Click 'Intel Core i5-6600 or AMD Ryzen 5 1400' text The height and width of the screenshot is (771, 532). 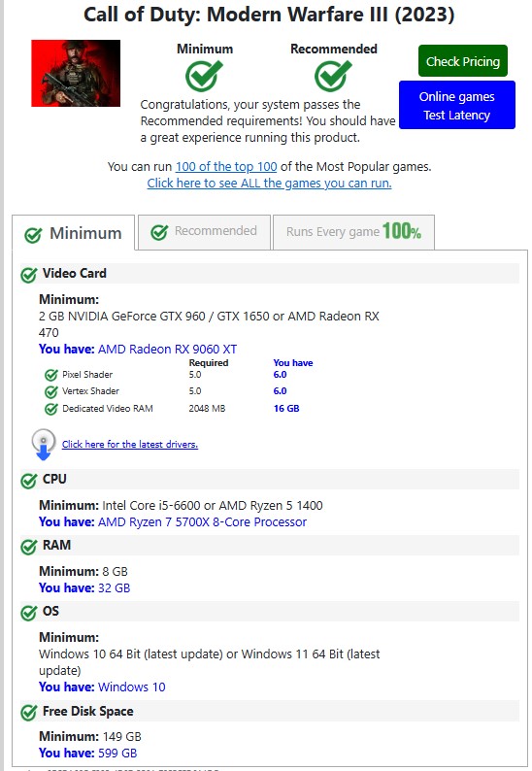point(213,506)
